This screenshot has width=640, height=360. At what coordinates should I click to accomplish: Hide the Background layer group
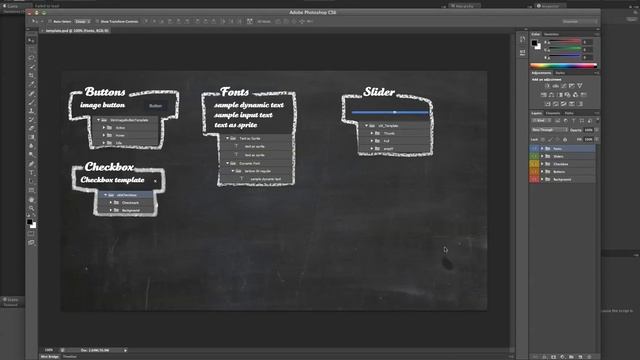point(534,180)
